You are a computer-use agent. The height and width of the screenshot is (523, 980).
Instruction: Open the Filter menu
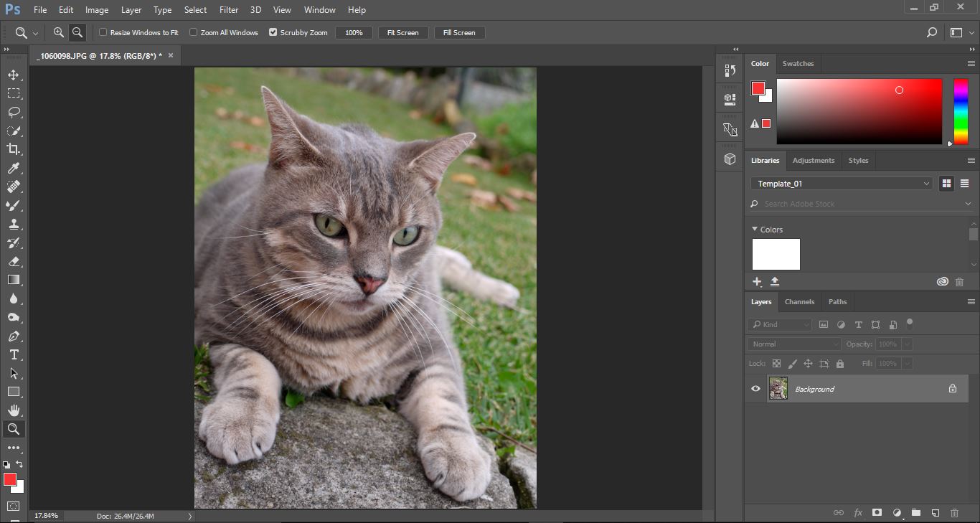[x=229, y=10]
